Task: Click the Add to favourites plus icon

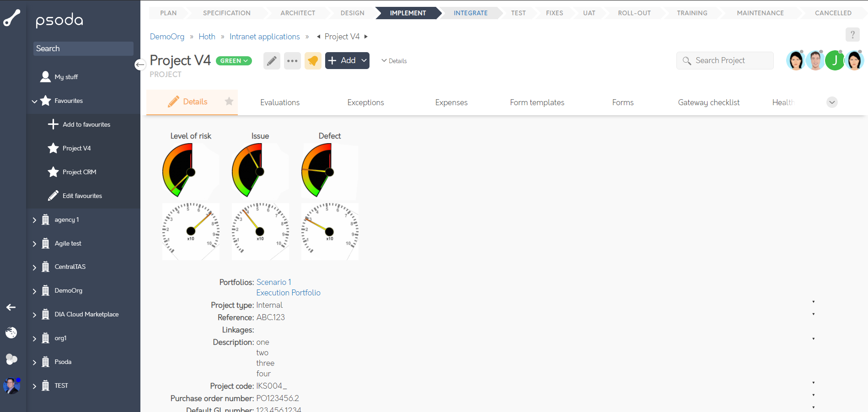Action: pos(54,124)
